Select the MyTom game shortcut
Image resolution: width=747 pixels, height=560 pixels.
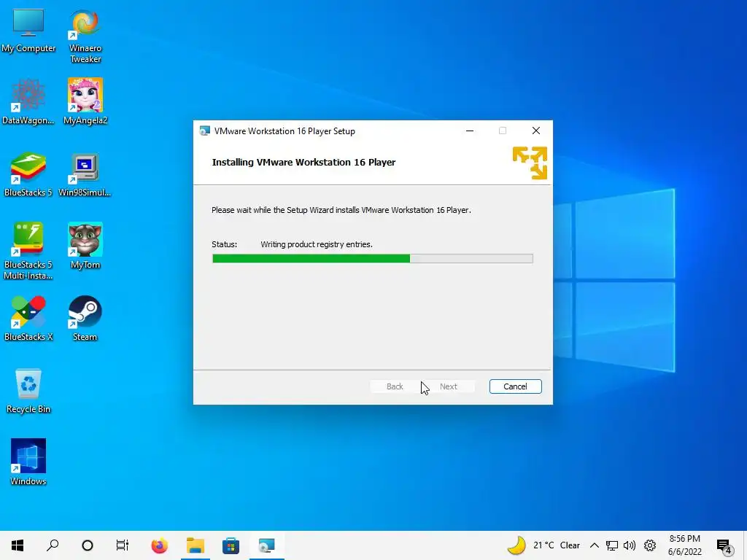(85, 246)
